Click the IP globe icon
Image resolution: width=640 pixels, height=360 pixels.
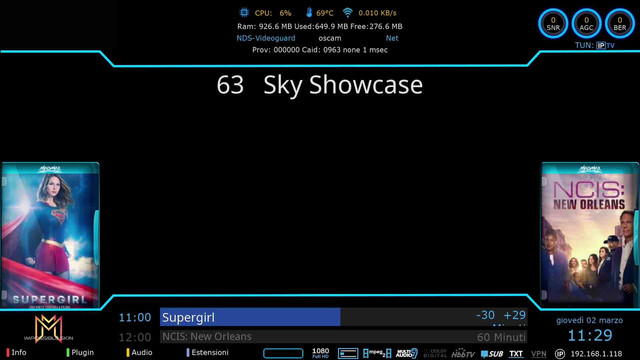(560, 354)
